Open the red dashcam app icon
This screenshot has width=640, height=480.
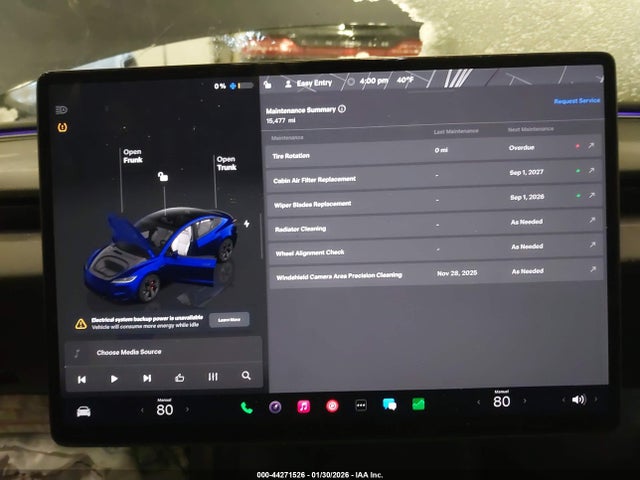pyautogui.click(x=332, y=406)
